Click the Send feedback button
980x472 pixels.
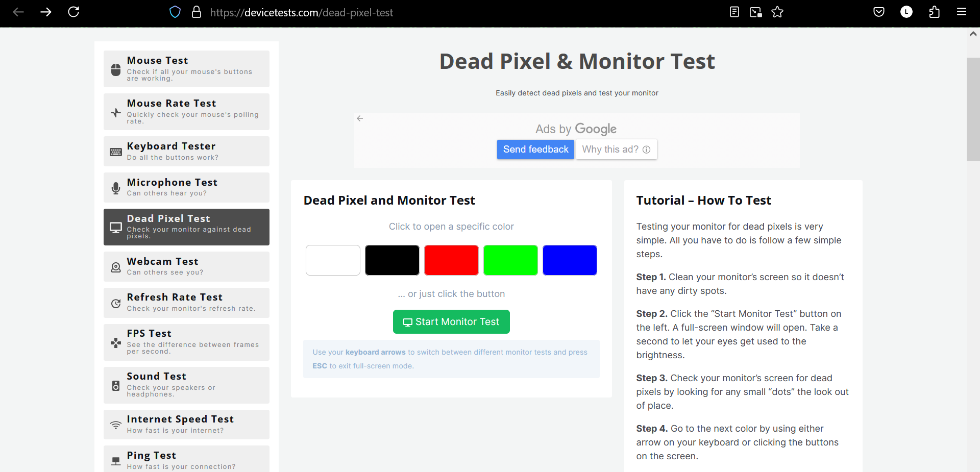point(535,150)
